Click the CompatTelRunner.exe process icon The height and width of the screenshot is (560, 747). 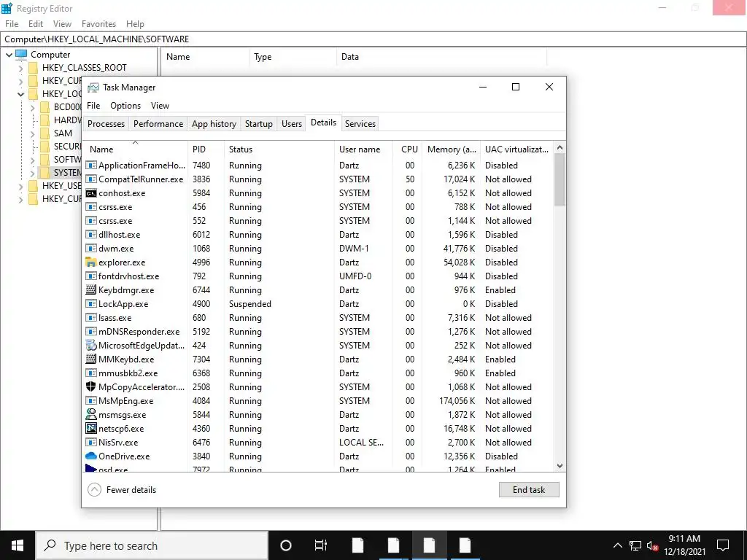[x=91, y=179]
